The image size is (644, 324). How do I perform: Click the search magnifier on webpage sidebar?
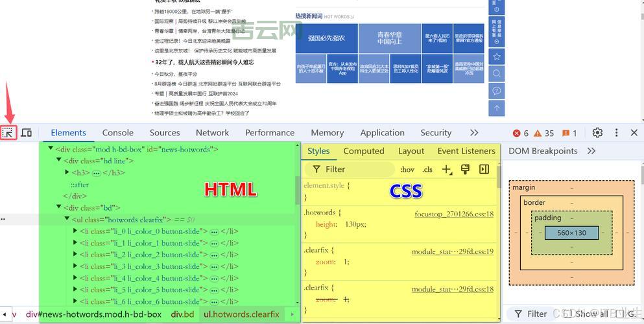[x=497, y=73]
